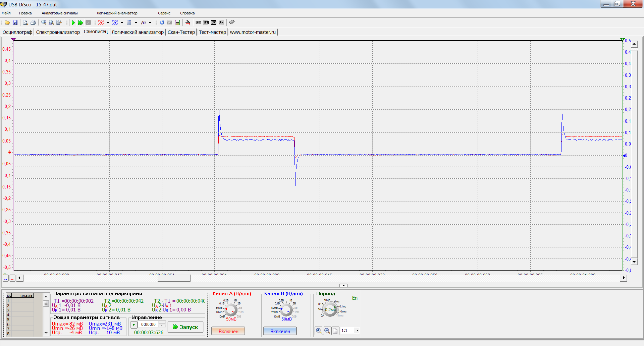Click the Open file folder icon
Screen dimensions: 644x346
tap(7, 22)
